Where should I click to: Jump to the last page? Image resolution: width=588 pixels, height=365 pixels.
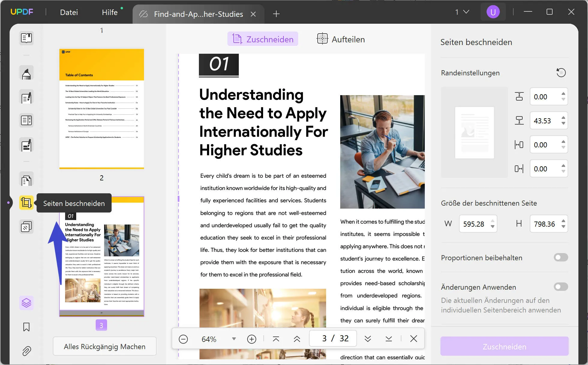point(389,339)
